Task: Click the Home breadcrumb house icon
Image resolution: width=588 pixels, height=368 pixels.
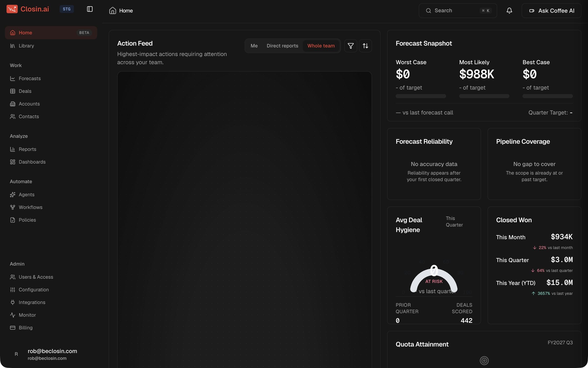Action: pos(112,11)
